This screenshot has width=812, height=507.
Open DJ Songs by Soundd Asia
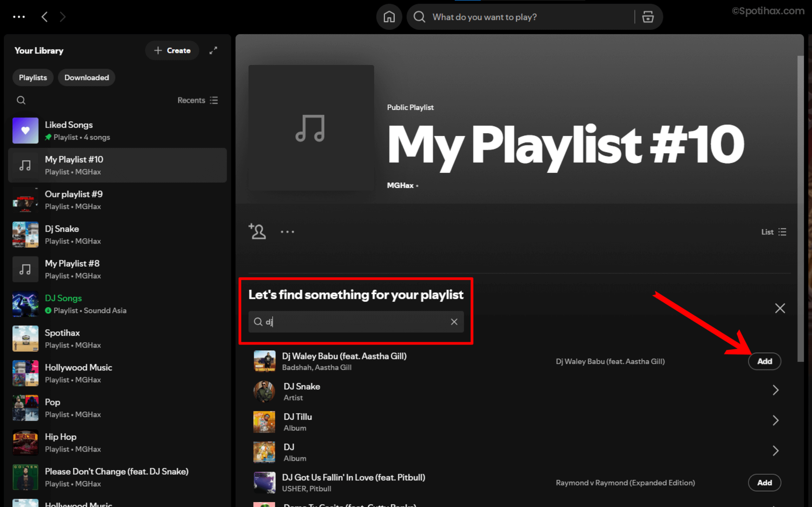pos(118,304)
